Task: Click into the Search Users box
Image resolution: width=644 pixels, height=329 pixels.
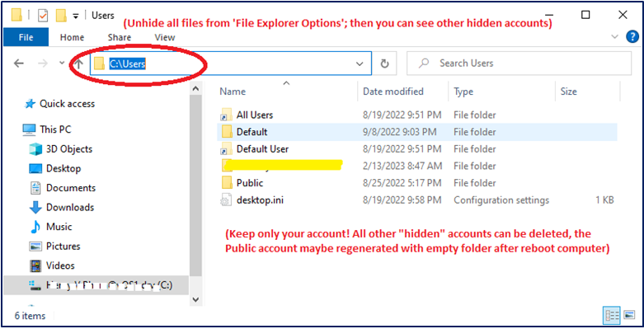Action: 519,63
